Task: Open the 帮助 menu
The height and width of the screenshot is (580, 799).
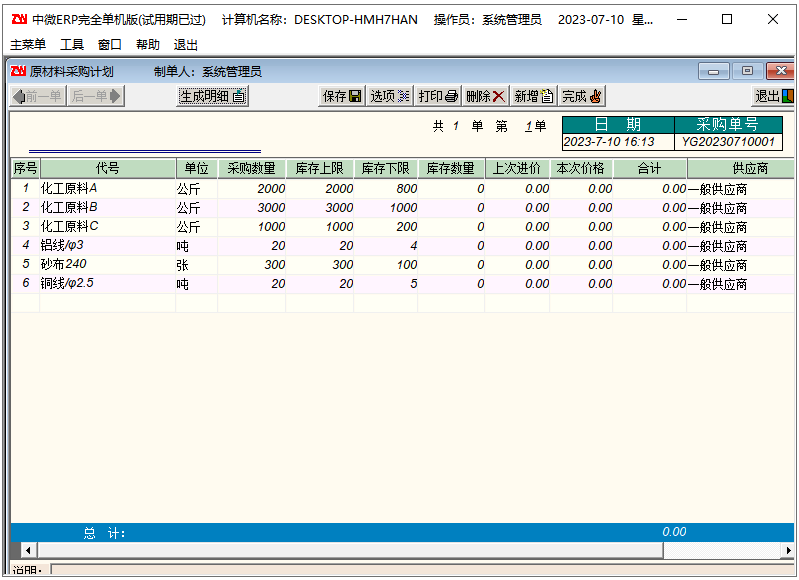Action: click(148, 45)
